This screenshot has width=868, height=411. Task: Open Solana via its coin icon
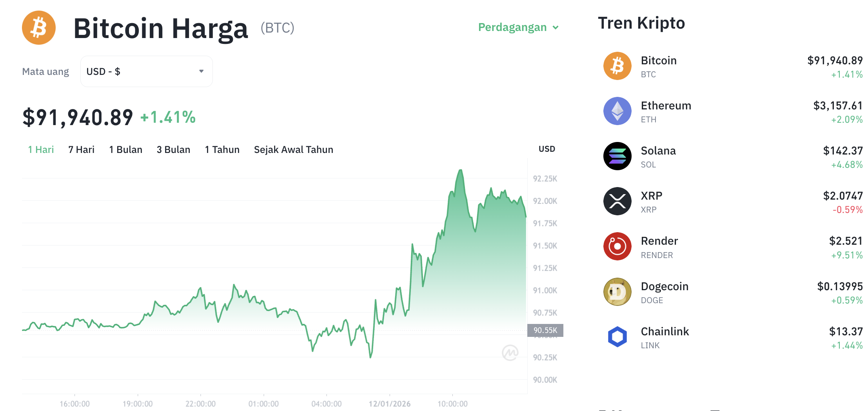tap(617, 156)
